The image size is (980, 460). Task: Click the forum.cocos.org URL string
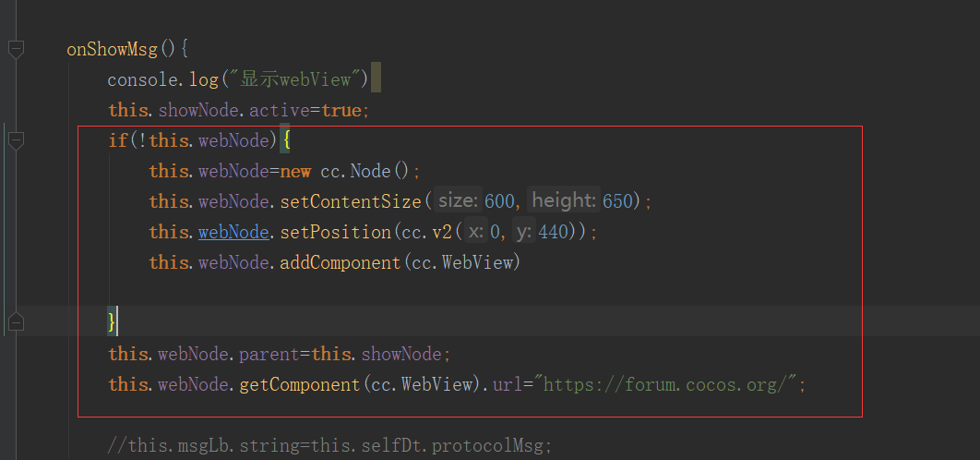click(670, 384)
